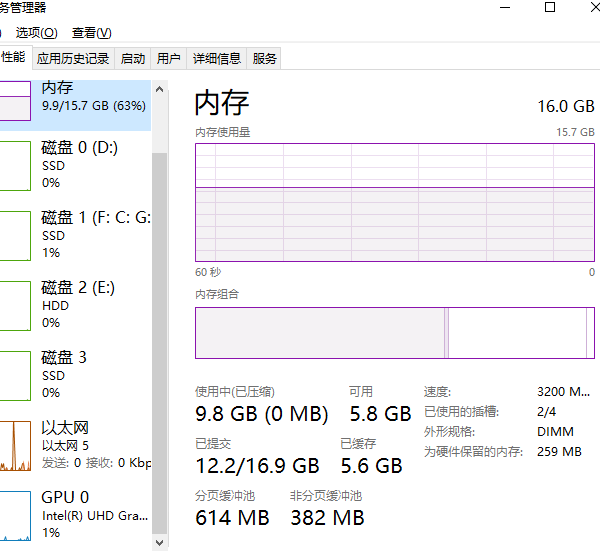Click the memory composition (内存组合) bar

pyautogui.click(x=394, y=332)
